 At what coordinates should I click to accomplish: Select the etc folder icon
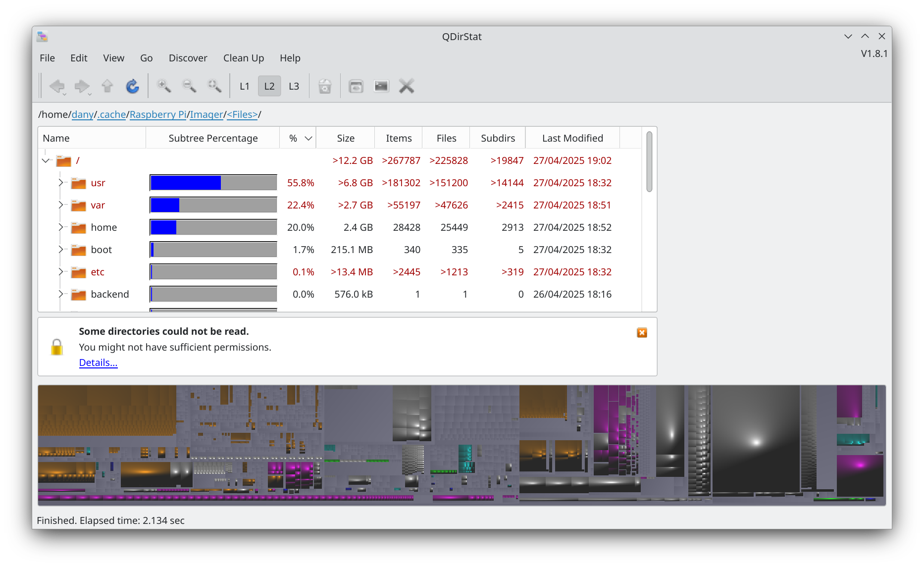coord(78,272)
